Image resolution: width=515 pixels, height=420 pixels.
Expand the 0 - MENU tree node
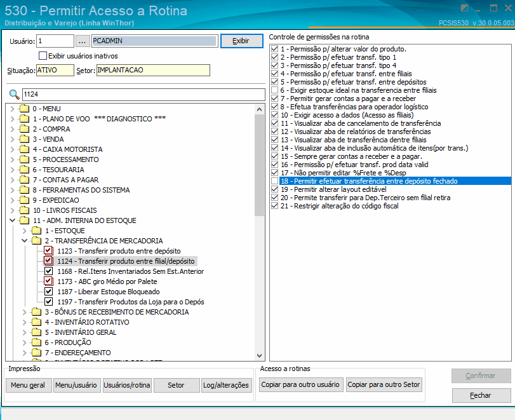click(x=13, y=109)
